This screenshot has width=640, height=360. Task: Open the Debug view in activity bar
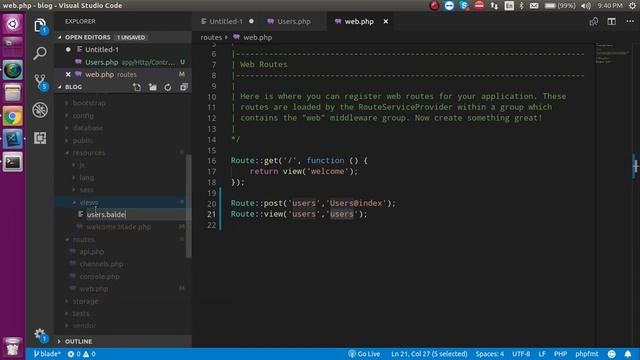[40, 110]
